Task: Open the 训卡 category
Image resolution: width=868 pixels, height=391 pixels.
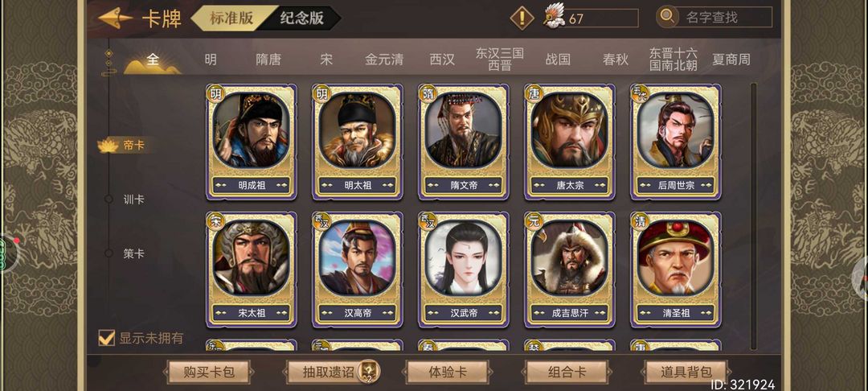Action: point(133,200)
